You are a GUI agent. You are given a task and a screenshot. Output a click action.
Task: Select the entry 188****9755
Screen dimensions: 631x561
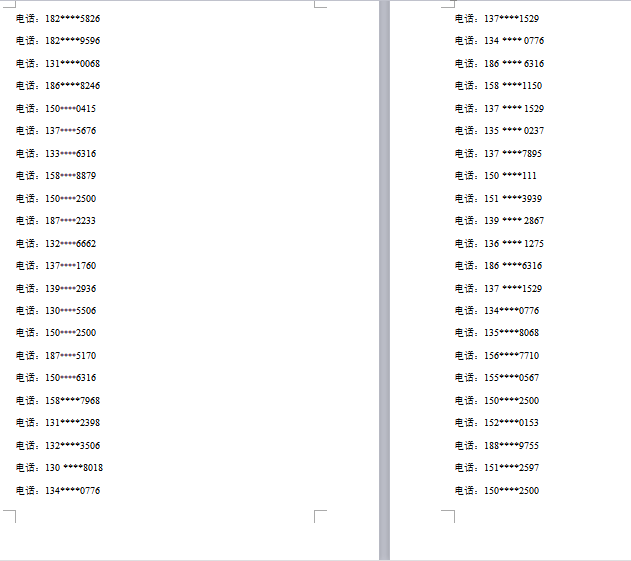[x=497, y=446]
